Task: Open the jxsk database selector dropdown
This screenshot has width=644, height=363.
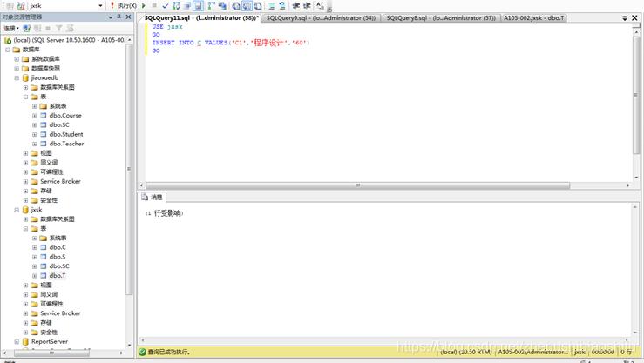Action: (x=99, y=6)
